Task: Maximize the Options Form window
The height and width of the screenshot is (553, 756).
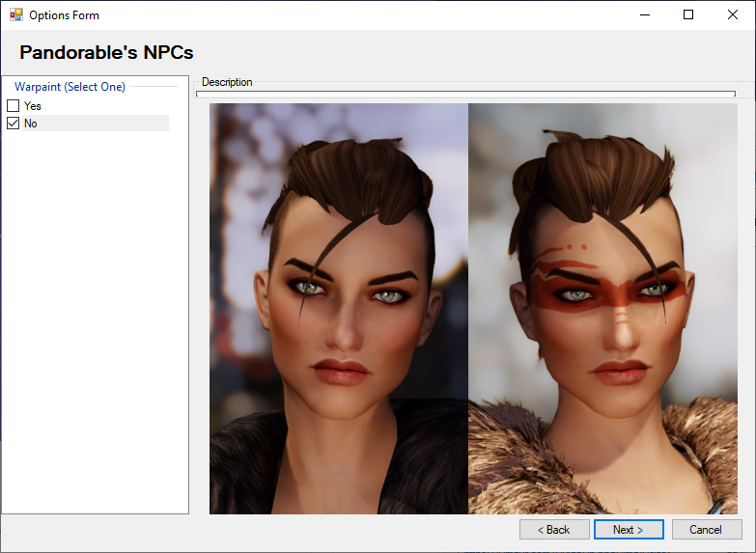Action: (688, 14)
